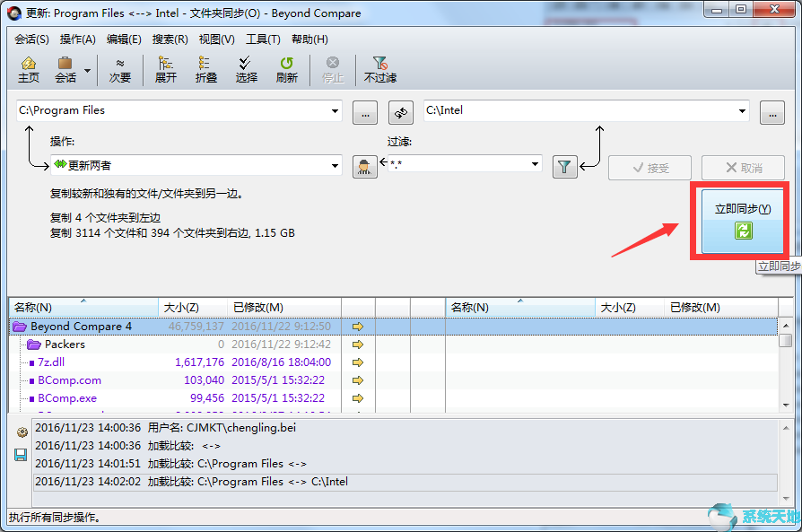
Task: Click the 展开 expand-all toolbar icon
Action: [166, 70]
